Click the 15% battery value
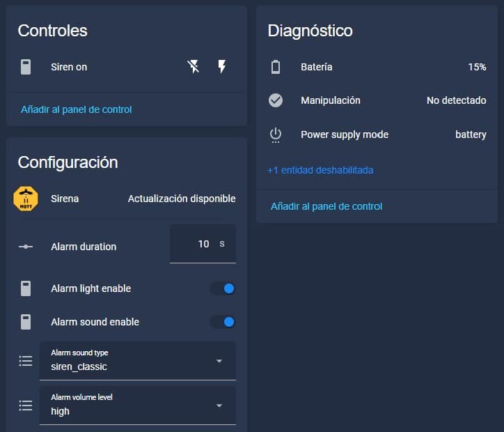 (477, 67)
